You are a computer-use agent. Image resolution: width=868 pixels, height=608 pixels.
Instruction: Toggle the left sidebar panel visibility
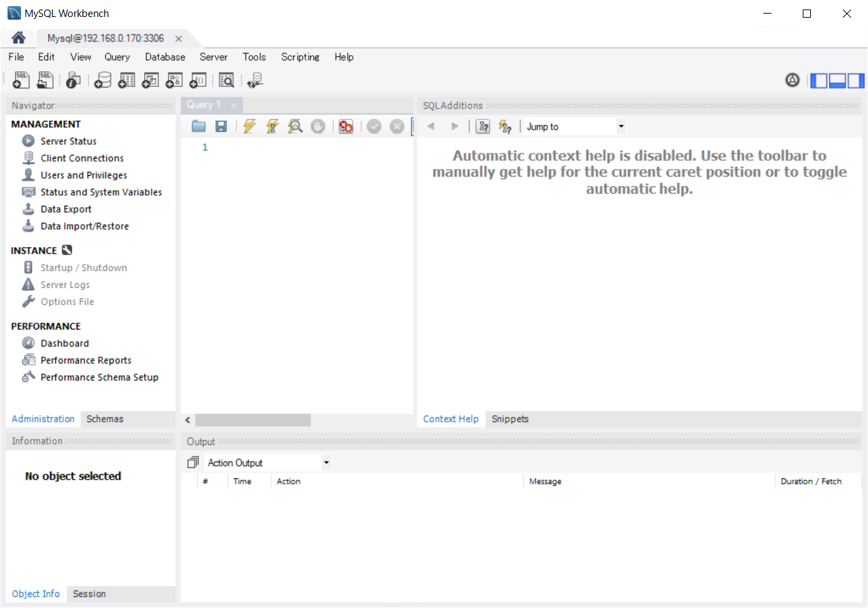[820, 80]
